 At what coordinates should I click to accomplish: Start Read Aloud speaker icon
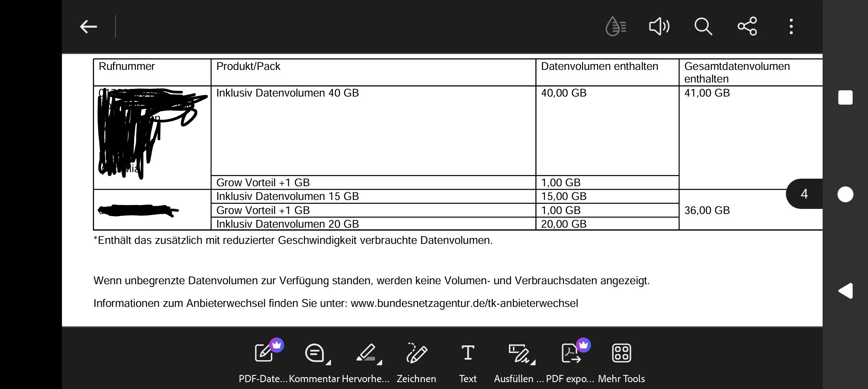(x=659, y=27)
